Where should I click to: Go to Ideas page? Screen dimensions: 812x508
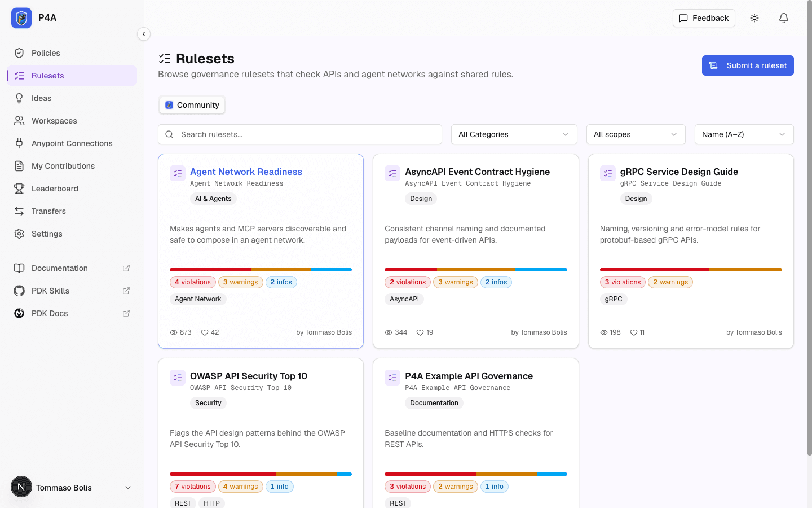tap(72, 98)
